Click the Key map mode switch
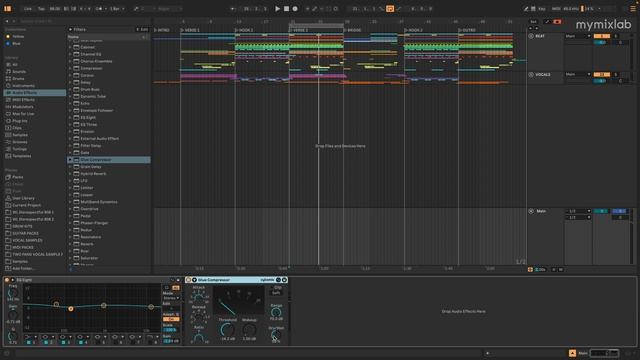The width and height of the screenshot is (640, 360). click(542, 9)
